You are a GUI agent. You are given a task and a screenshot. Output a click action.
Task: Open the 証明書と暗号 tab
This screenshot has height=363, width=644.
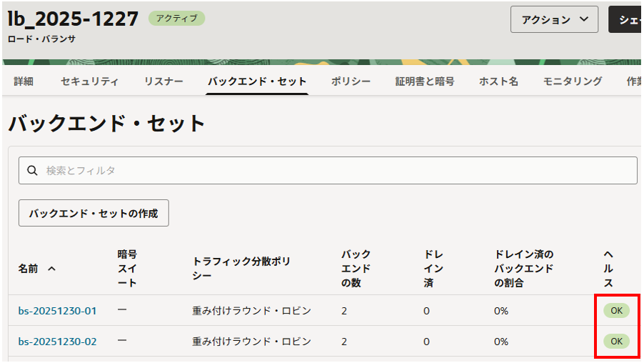click(425, 81)
